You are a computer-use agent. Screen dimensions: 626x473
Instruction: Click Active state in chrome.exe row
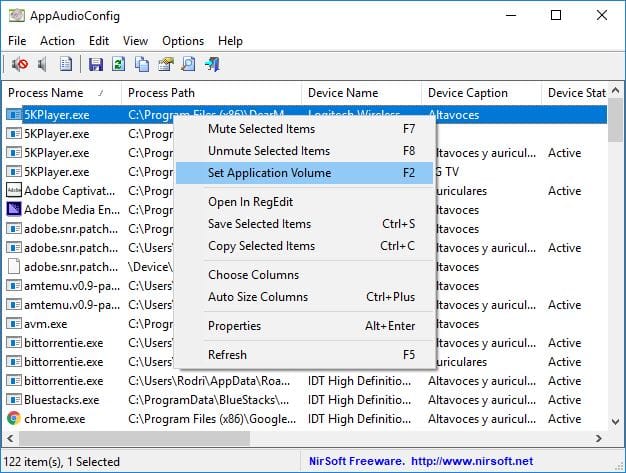click(x=565, y=419)
